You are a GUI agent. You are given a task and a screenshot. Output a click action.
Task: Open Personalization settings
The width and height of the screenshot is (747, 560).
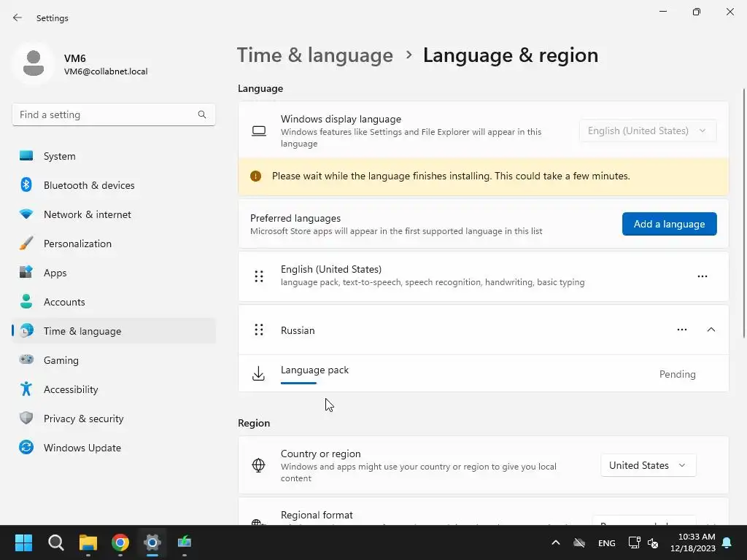[114, 244]
